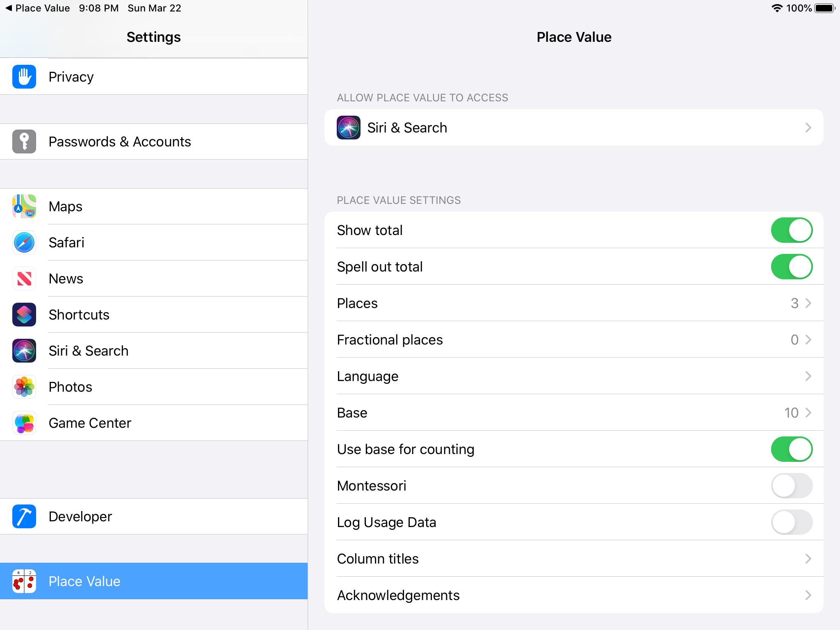The width and height of the screenshot is (840, 630).
Task: Tap the Siri & Search sidebar icon
Action: (24, 351)
